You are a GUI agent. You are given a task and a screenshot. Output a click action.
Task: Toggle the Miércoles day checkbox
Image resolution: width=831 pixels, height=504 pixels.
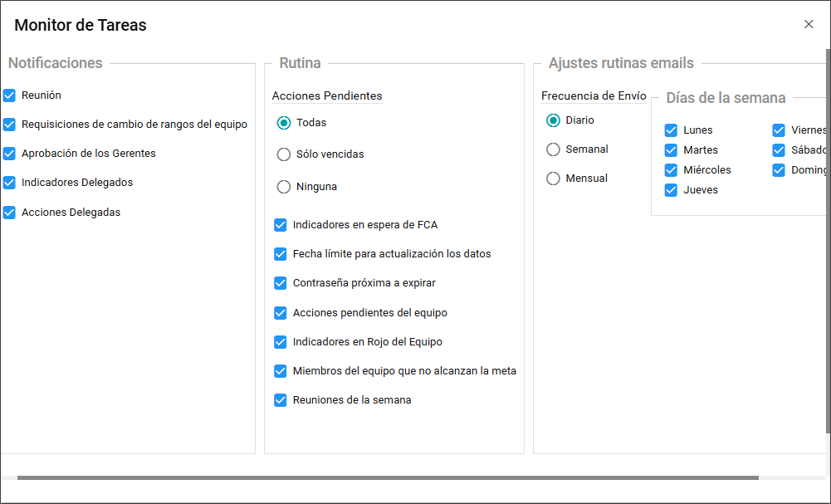click(x=672, y=170)
